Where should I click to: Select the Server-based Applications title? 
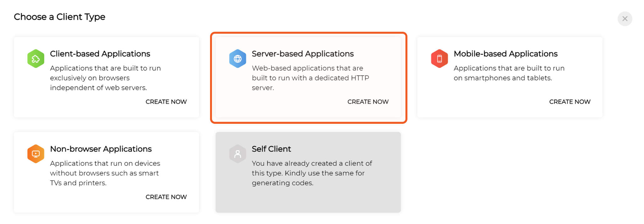[303, 54]
